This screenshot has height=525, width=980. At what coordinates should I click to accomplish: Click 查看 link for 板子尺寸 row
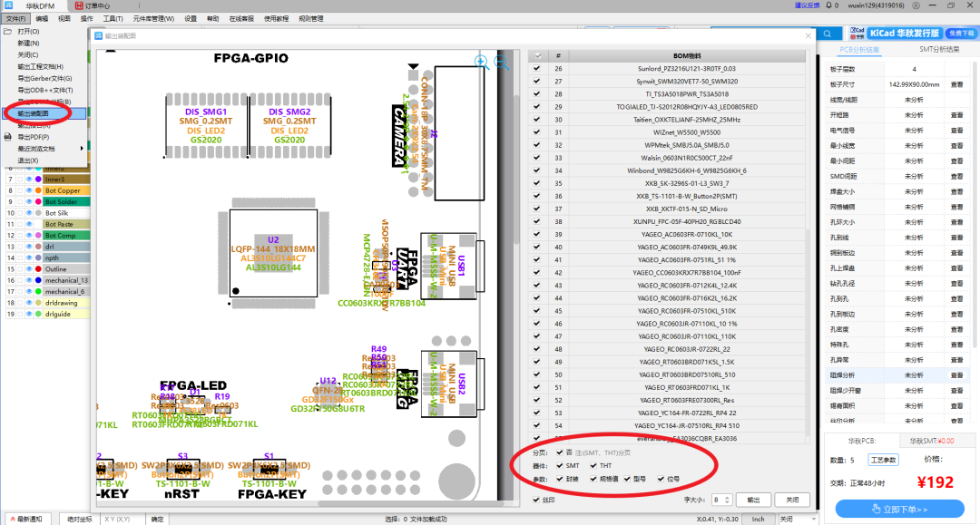click(x=956, y=84)
